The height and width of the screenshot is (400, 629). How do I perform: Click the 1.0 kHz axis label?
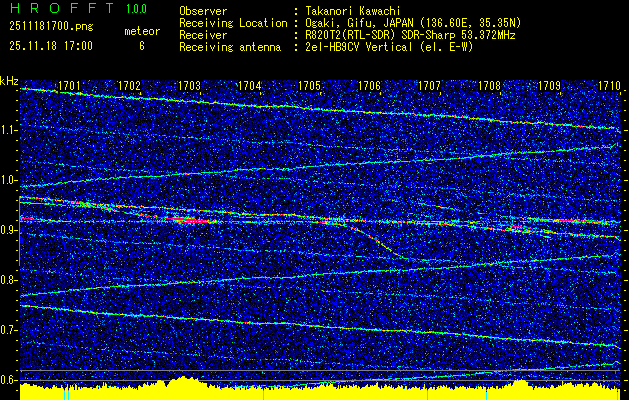point(8,180)
